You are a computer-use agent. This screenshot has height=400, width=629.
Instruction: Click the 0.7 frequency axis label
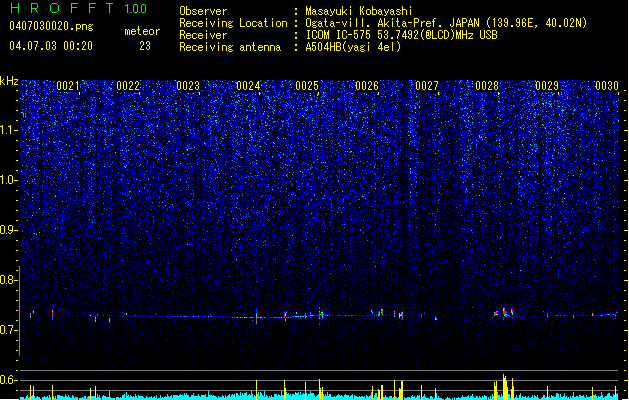[x=9, y=330]
